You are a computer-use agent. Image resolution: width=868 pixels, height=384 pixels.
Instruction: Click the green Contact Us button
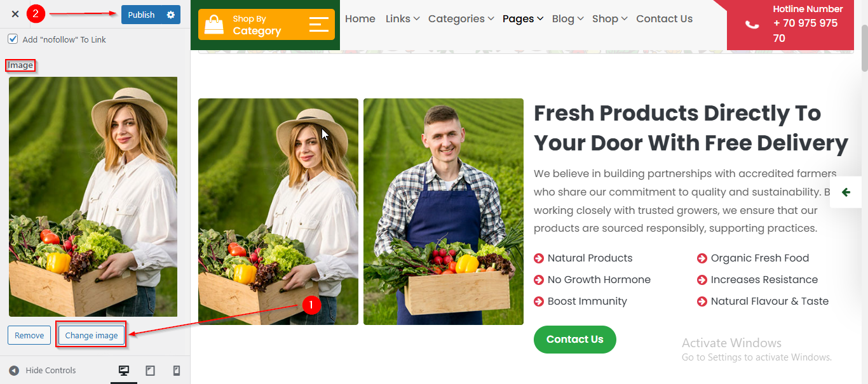coord(574,340)
